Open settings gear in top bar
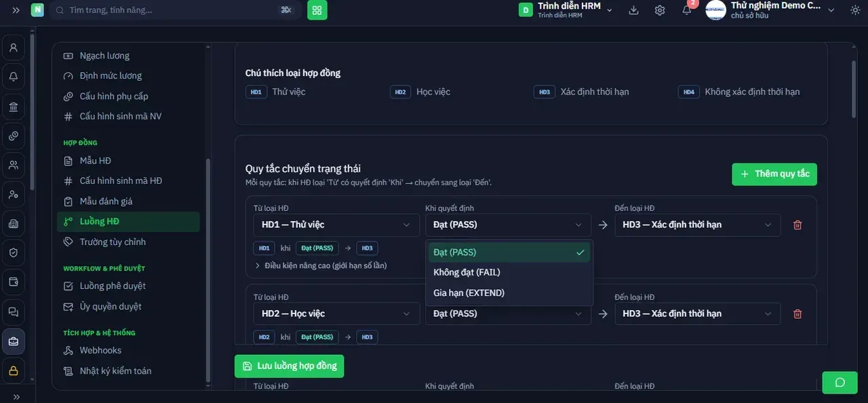This screenshot has width=868, height=403. pyautogui.click(x=660, y=10)
